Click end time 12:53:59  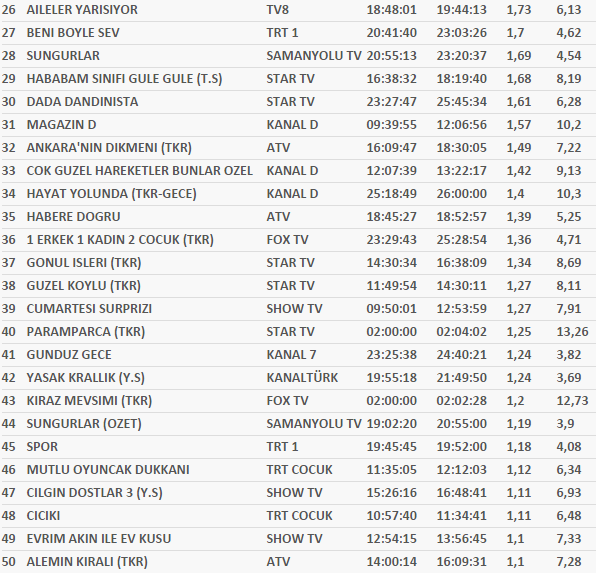(461, 309)
